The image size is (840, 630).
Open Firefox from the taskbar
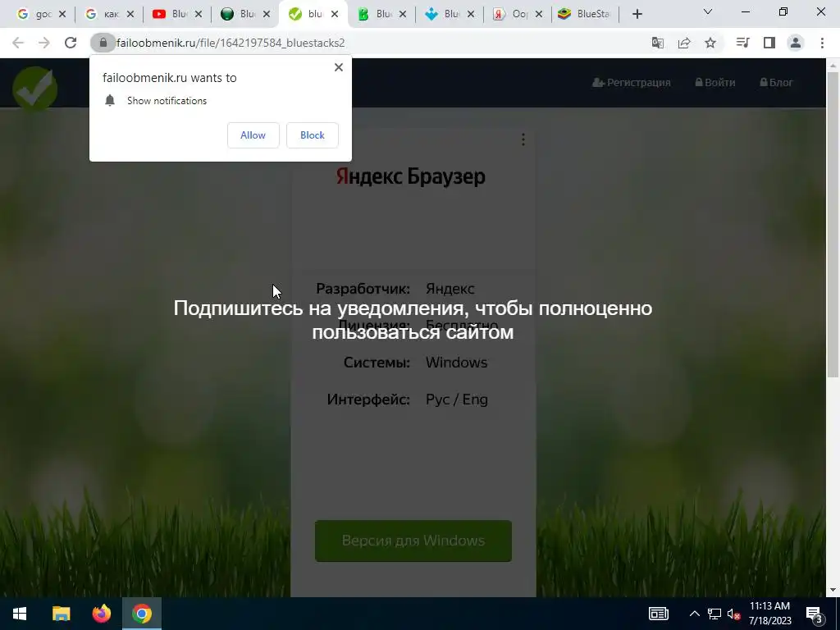tap(101, 614)
